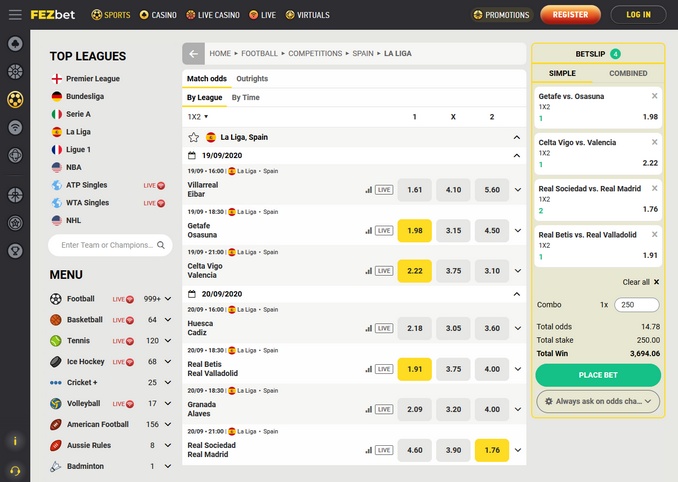Open the hamburger menu icon
The image size is (678, 482).
click(x=15, y=15)
